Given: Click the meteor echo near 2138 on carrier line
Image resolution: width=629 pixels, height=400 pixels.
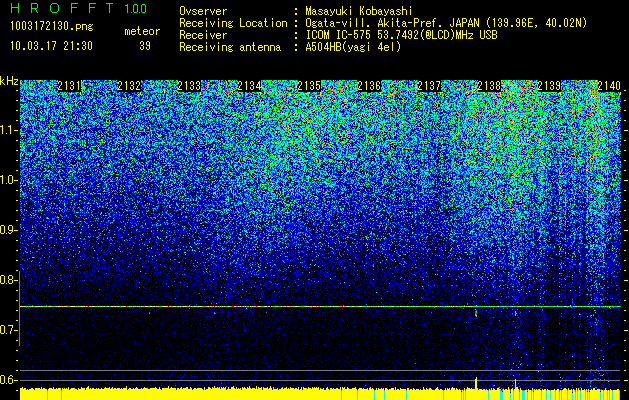Looking at the screenshot, I should (x=476, y=313).
